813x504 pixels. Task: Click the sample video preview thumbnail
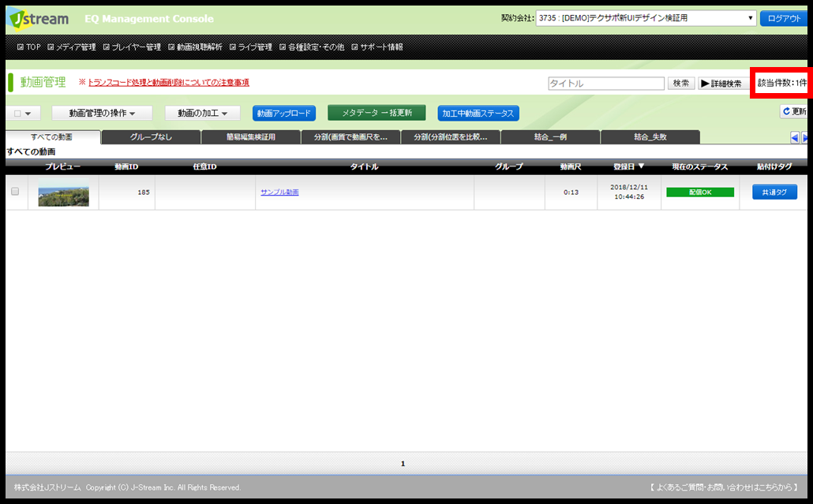pyautogui.click(x=64, y=192)
